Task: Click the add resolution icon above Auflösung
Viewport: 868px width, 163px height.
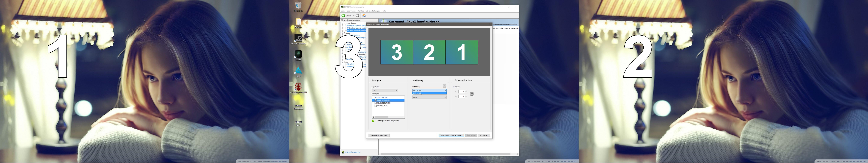Action: click(444, 86)
